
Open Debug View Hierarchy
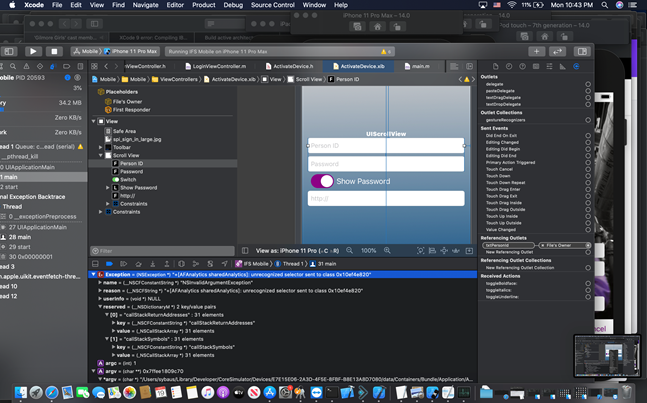click(182, 264)
